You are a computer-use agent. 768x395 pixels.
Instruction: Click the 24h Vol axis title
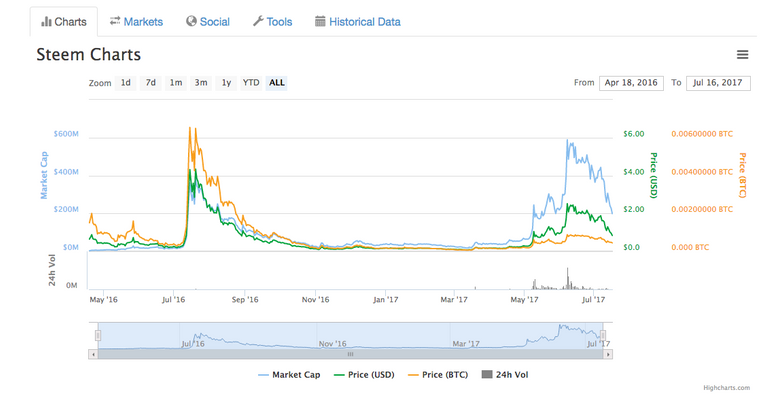[52, 270]
